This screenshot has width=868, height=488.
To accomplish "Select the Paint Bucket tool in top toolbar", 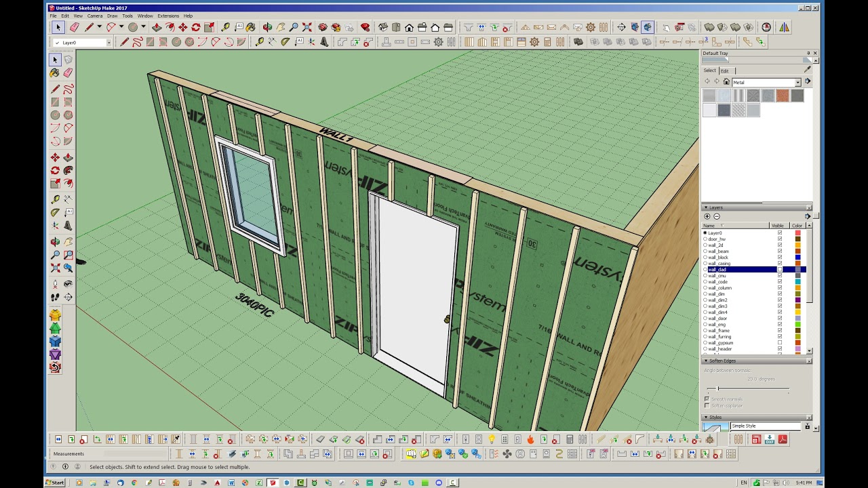I will [251, 27].
